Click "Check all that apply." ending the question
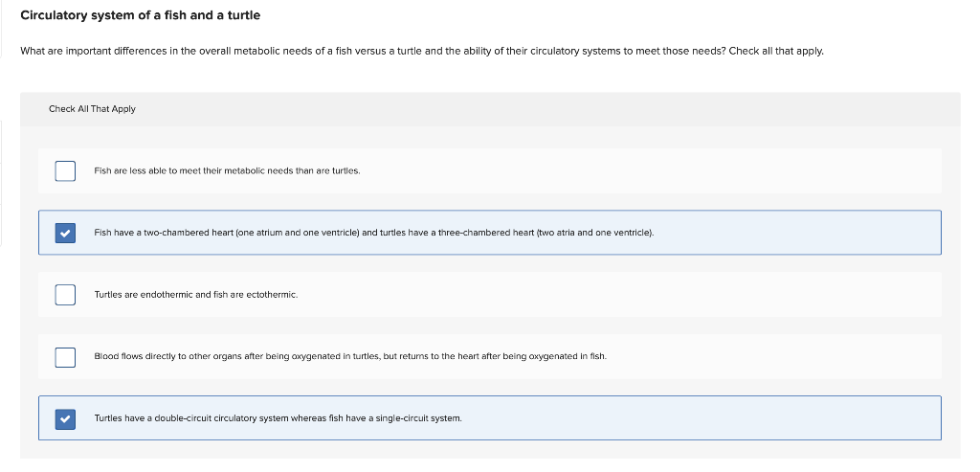This screenshot has height=472, width=980. click(x=776, y=51)
